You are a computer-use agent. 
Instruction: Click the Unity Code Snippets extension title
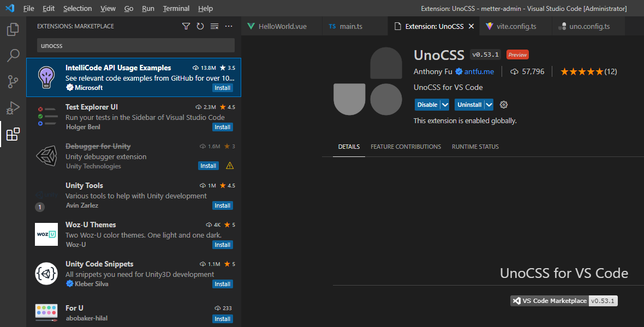[99, 264]
